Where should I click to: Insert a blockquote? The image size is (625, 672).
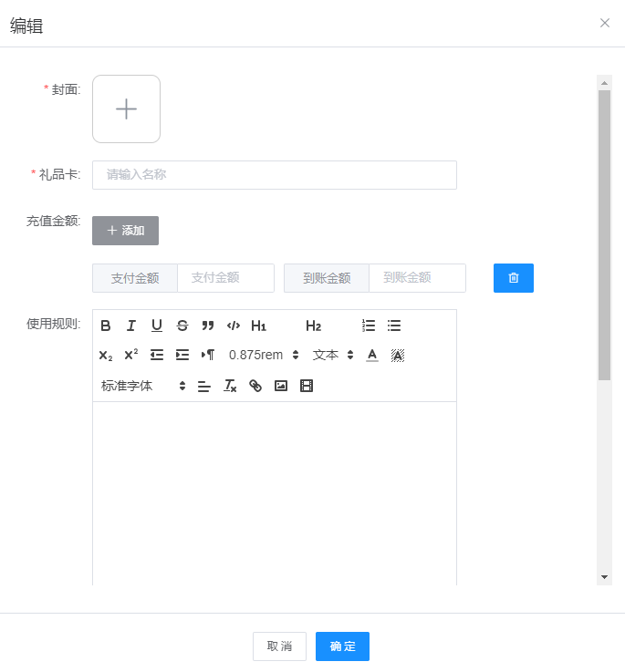208,326
